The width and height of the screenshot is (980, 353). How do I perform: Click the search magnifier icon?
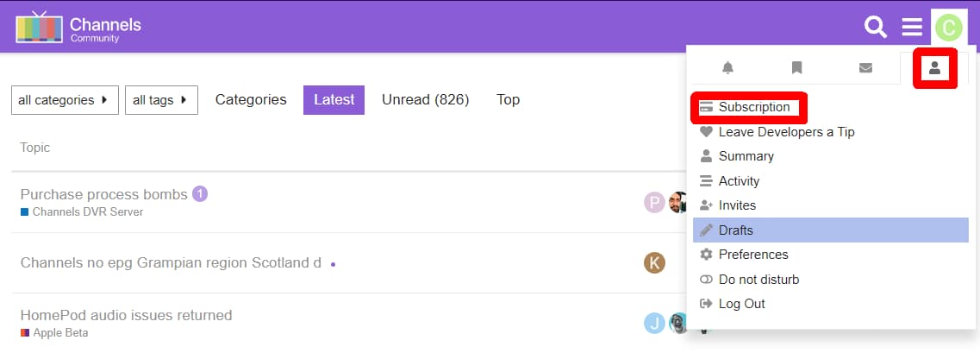pos(876,28)
